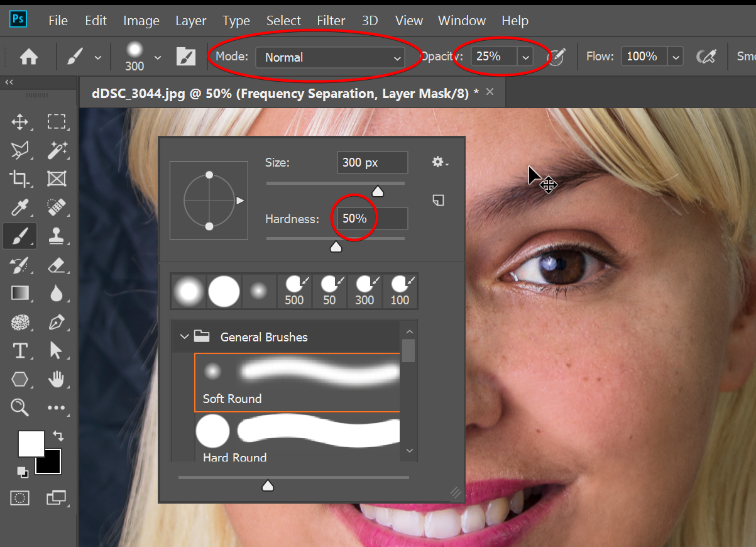
Task: Select the Polygon shape tool
Action: 19,379
